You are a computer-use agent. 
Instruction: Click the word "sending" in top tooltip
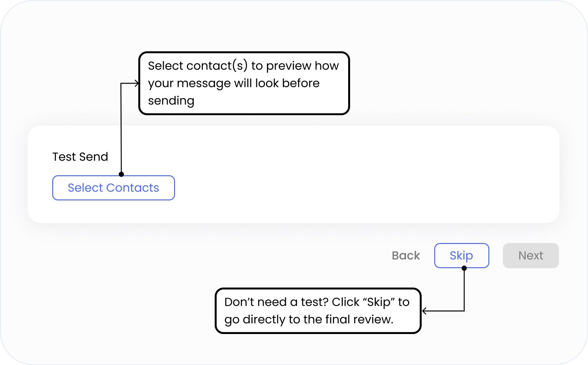point(171,101)
